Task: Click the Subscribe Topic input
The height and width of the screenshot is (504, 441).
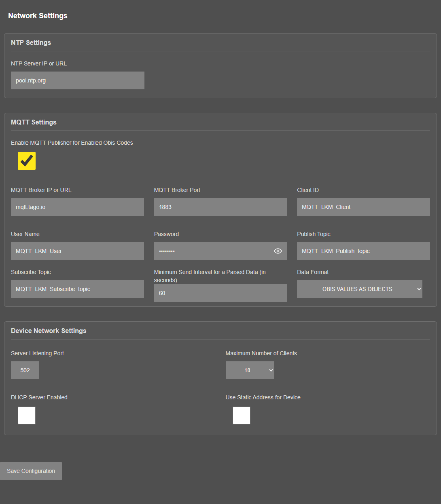Action: coord(77,289)
